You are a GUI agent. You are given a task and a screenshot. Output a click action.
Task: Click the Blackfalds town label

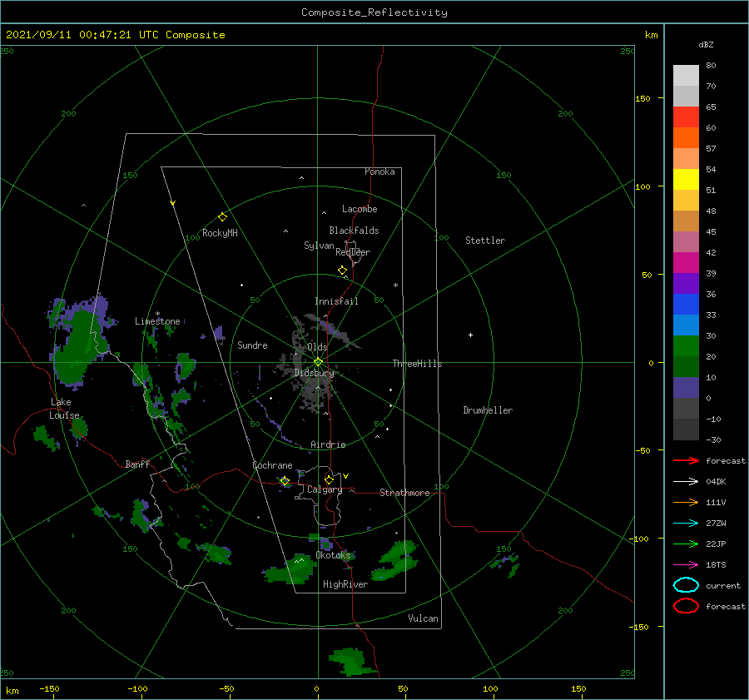pos(354,231)
